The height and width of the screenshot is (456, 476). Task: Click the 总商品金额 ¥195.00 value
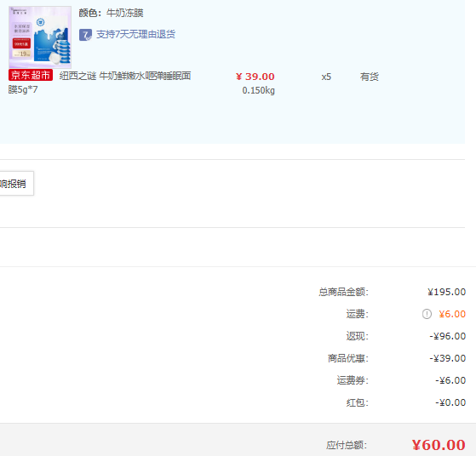[446, 292]
